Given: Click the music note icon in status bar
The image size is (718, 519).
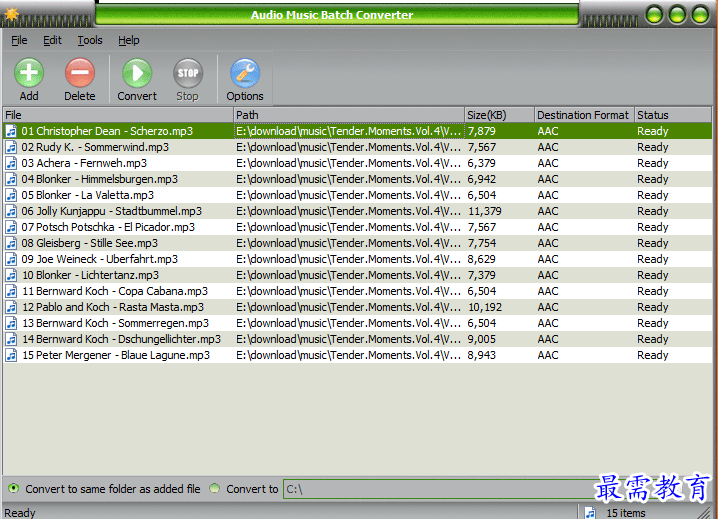Looking at the screenshot, I should click(x=591, y=513).
